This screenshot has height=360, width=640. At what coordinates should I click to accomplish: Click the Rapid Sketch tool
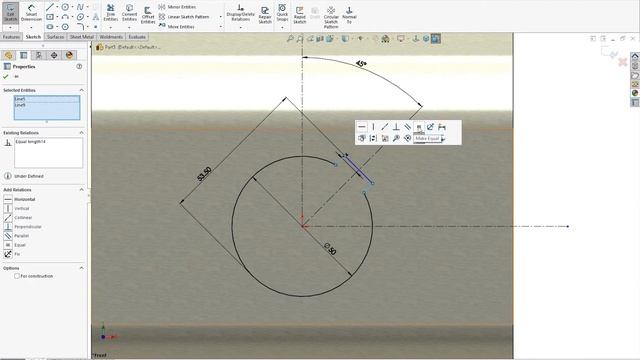pos(300,16)
